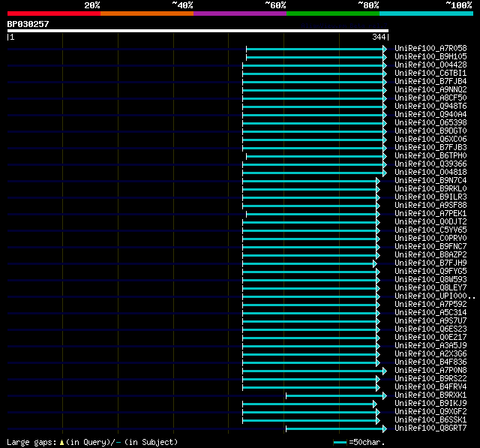Open hit UniRef100_A9NNQ2

430,90
